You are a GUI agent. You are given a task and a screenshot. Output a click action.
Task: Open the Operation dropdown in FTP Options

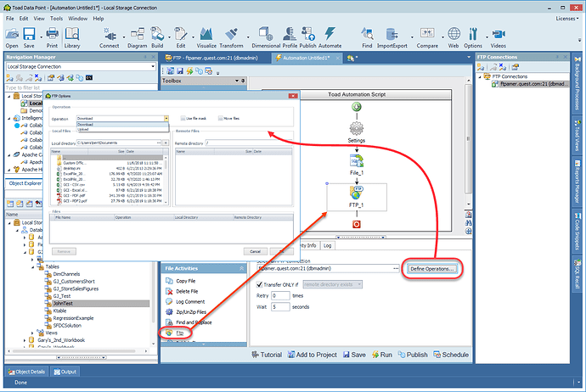pyautogui.click(x=166, y=118)
